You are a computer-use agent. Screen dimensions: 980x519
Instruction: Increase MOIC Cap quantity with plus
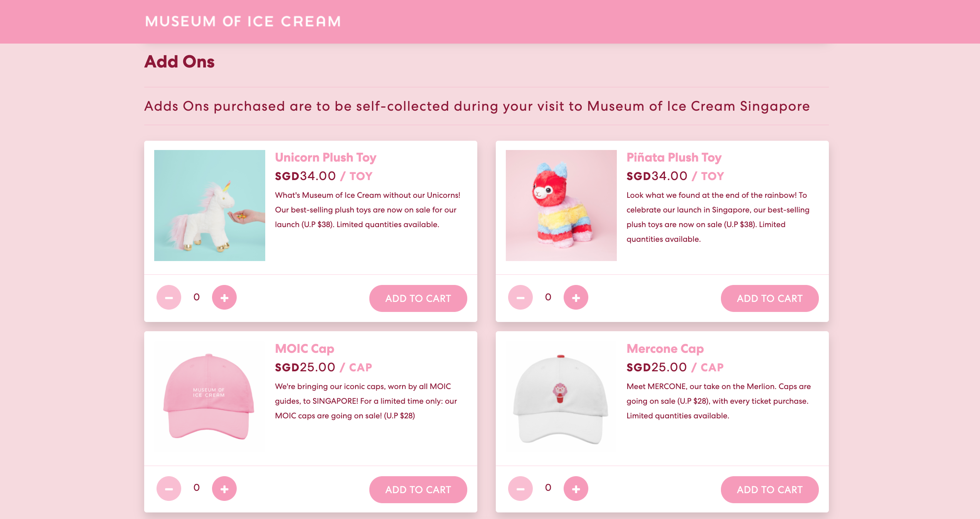224,489
